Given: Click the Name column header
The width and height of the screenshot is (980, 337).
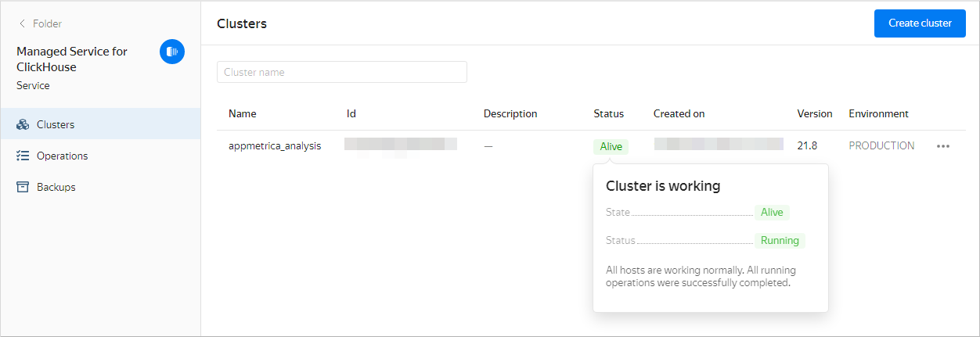Looking at the screenshot, I should coord(242,113).
